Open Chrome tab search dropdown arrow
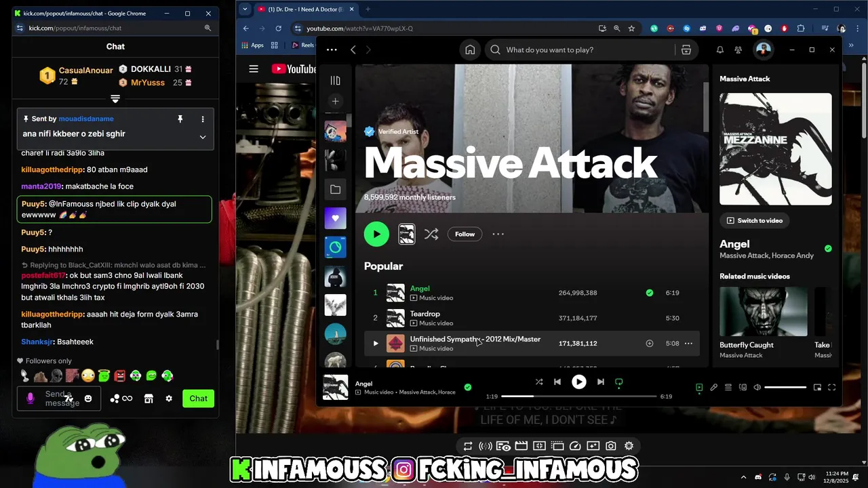This screenshot has width=868, height=488. click(x=245, y=9)
